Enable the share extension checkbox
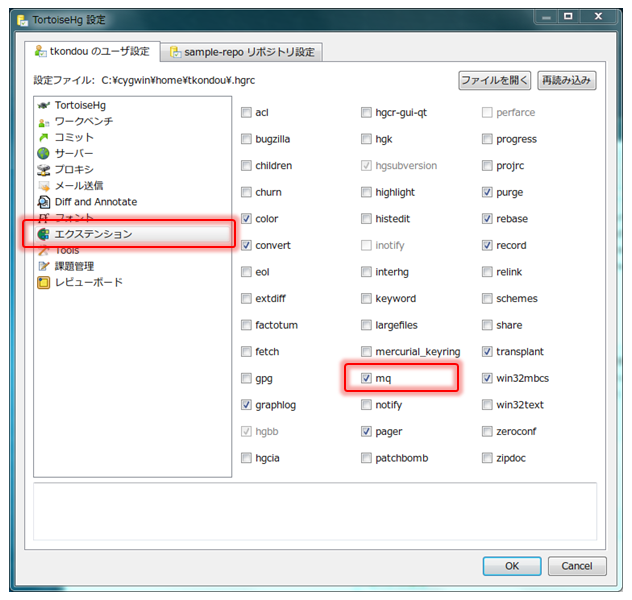Viewport: 632px width, 600px height. pos(487,325)
